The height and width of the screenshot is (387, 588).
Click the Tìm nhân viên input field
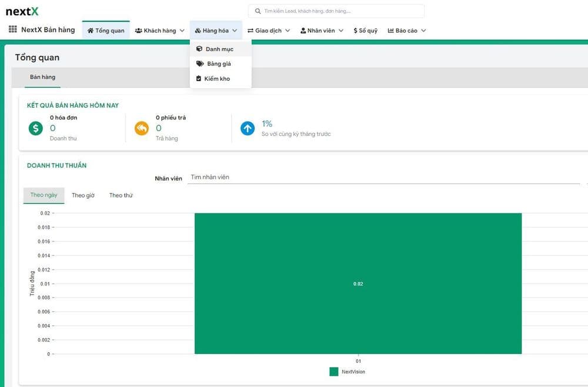382,178
